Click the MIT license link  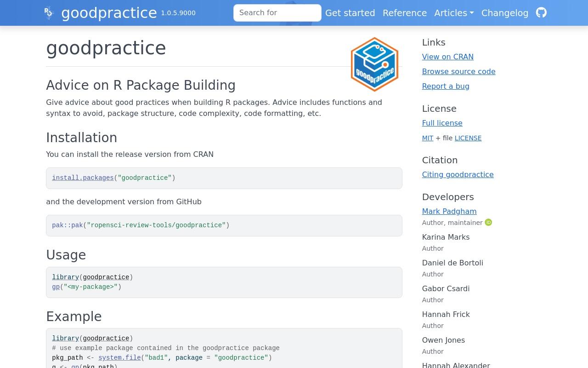tap(428, 138)
